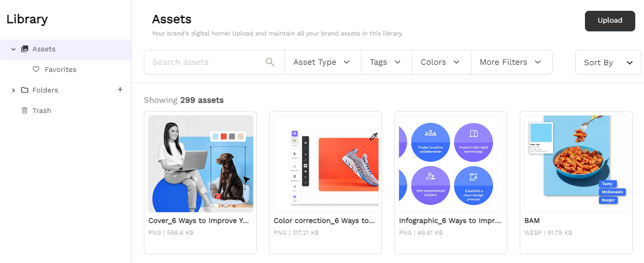Click the Assets image icon in sidebar
This screenshot has width=644, height=263.
tap(25, 49)
